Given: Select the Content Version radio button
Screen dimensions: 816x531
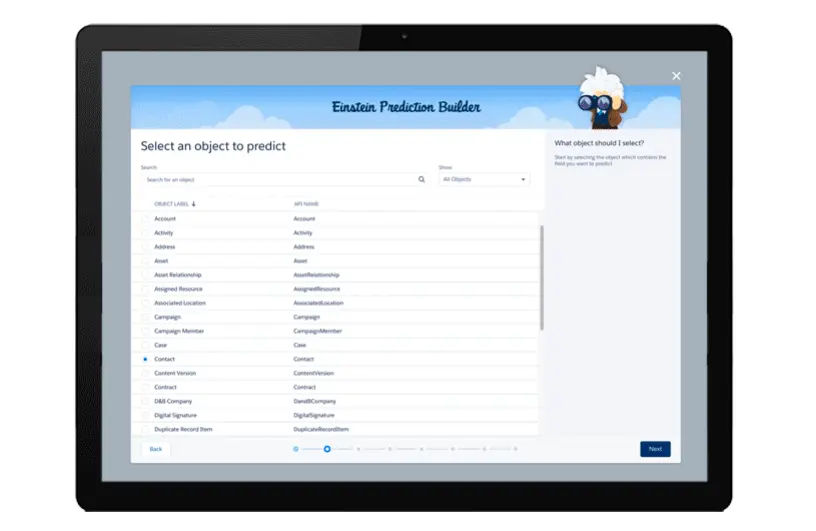Looking at the screenshot, I should coord(145,373).
